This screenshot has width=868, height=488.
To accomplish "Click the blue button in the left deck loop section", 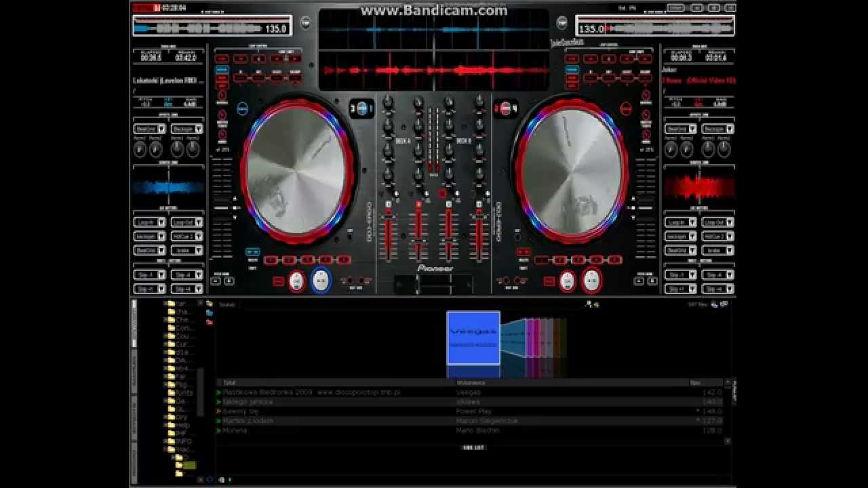I will point(222,70).
